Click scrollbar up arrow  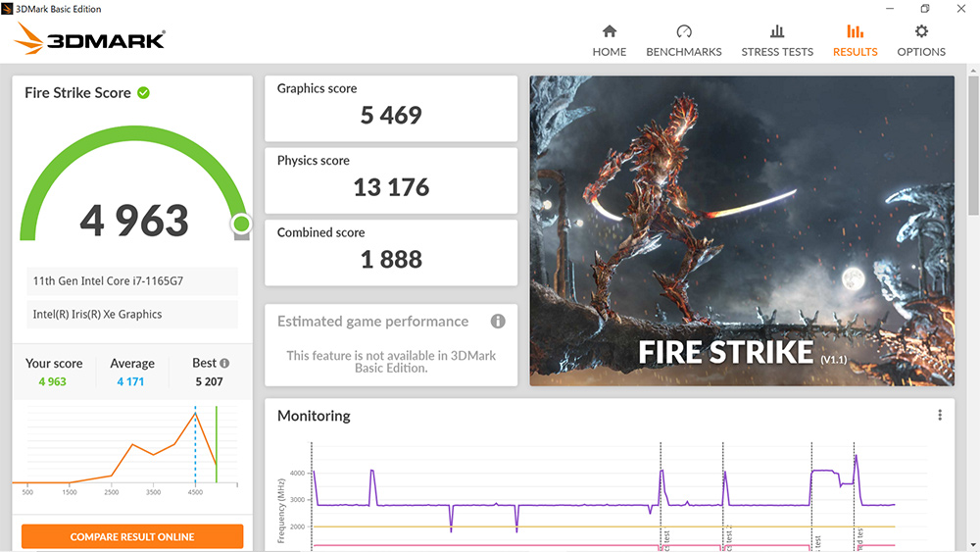(973, 70)
